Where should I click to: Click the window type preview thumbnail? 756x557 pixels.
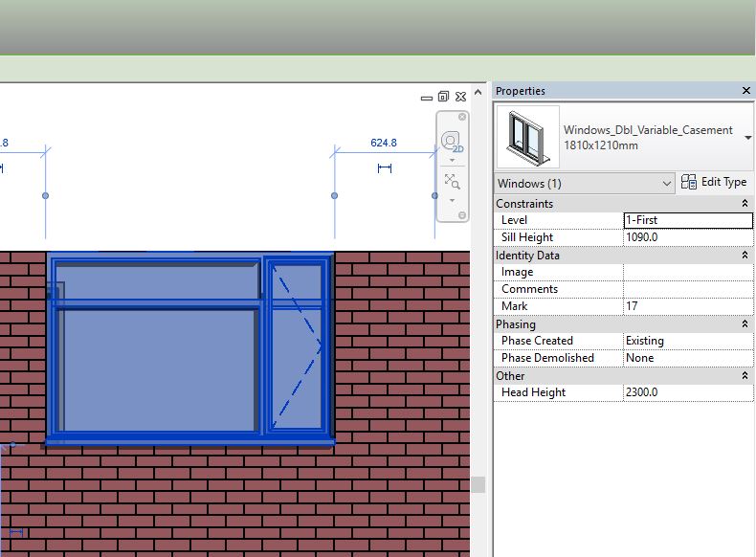pyautogui.click(x=527, y=137)
